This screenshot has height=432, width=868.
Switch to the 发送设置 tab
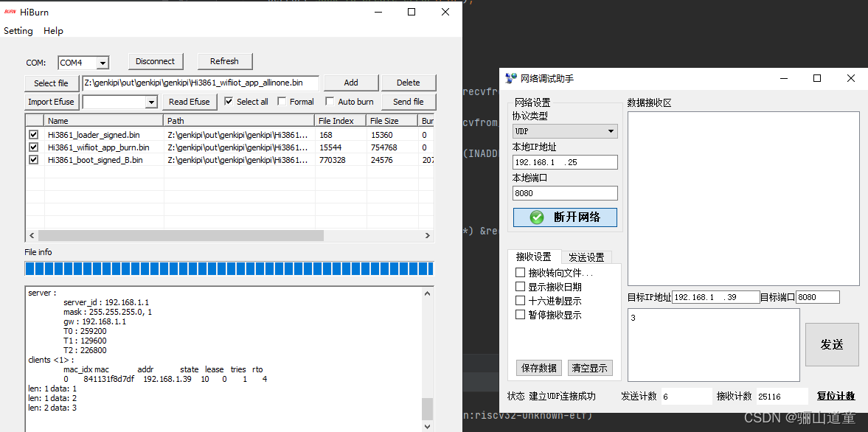tap(587, 257)
